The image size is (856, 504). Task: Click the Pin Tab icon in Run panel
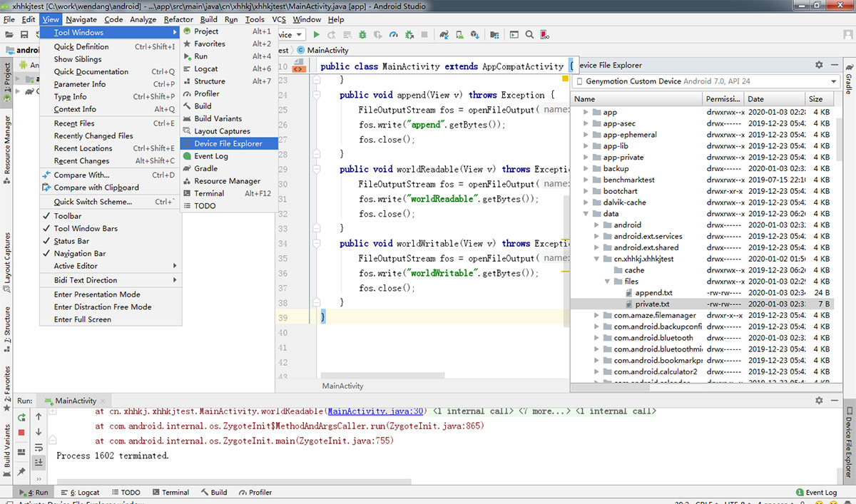21,471
